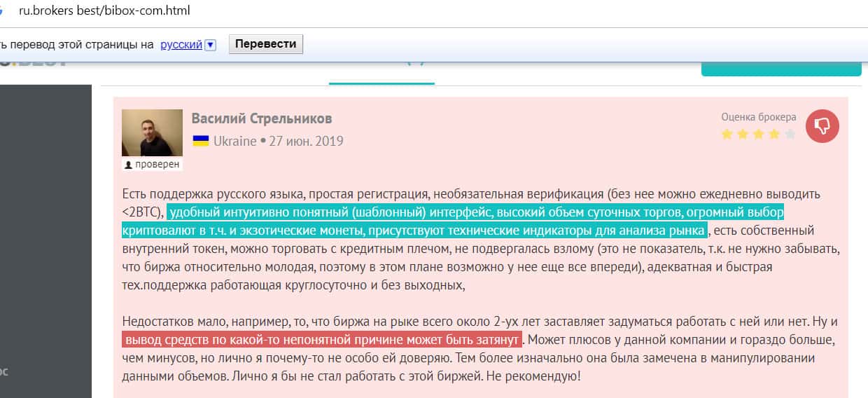This screenshot has height=398, width=868.
Task: Click the teal button at top right
Action: [x=781, y=68]
